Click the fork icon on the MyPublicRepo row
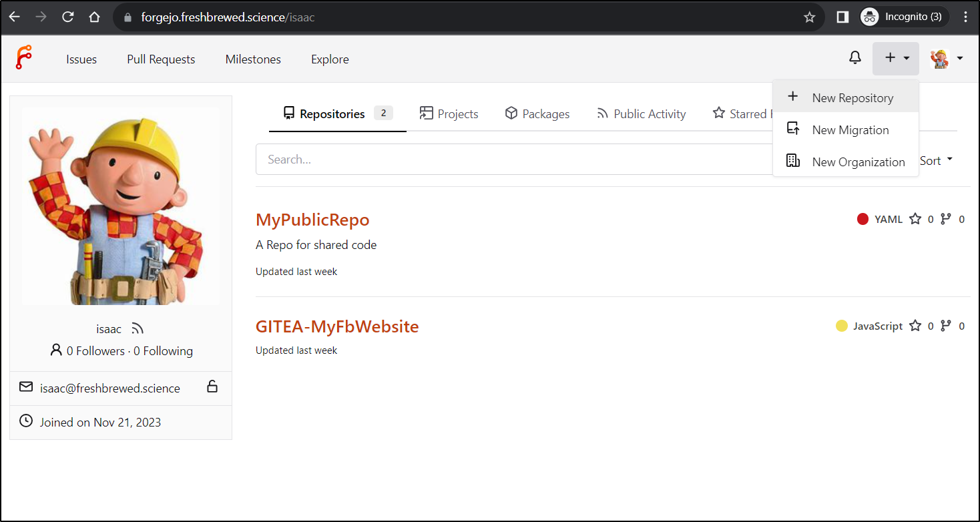980x522 pixels. 945,219
